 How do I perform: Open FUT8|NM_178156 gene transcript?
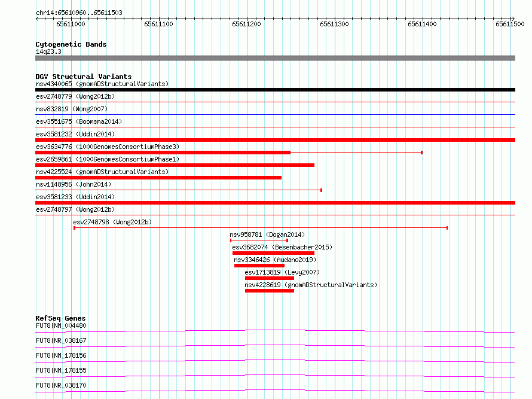[x=61, y=355]
